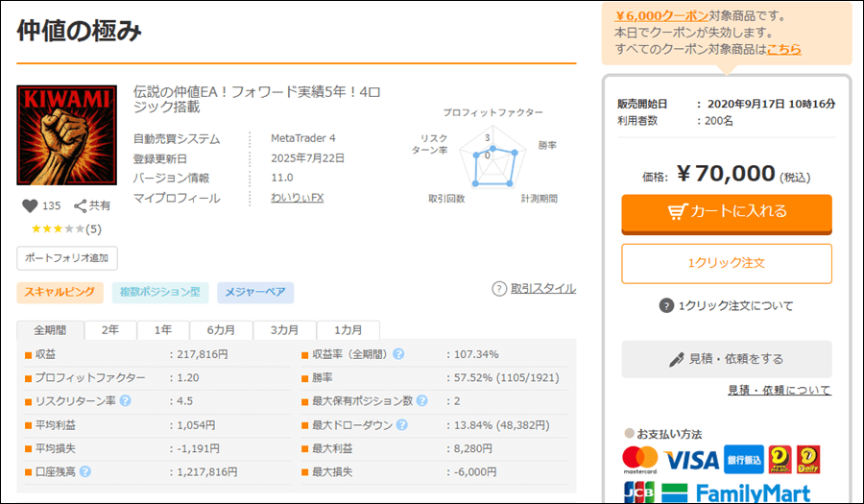Open the わいりぃFX profile link

[298, 198]
